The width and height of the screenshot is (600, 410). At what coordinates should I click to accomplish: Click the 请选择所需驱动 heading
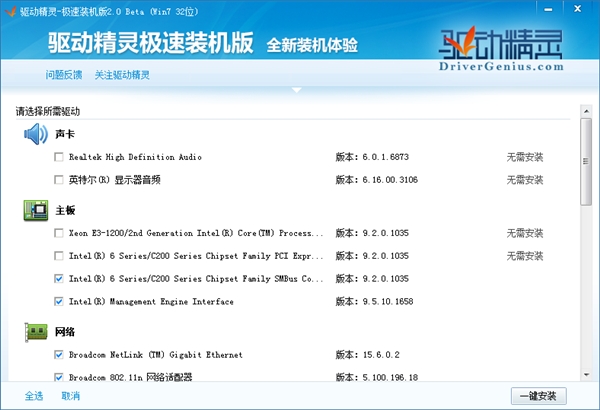coord(48,112)
